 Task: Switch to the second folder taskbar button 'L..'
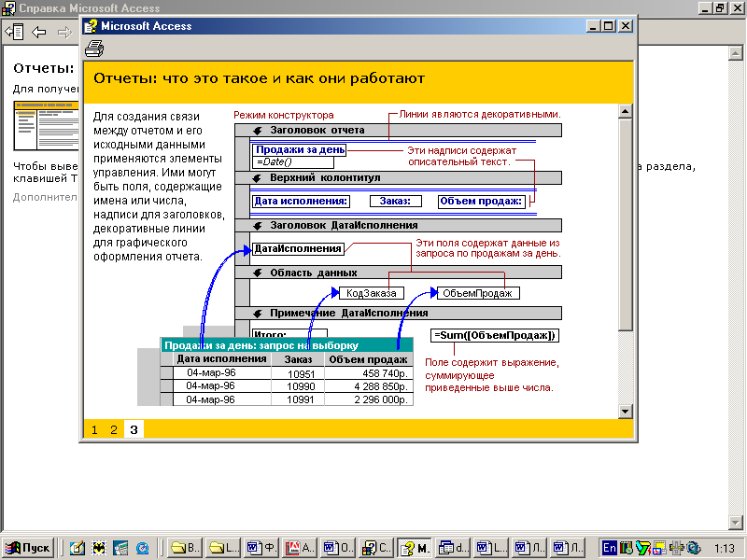point(224,548)
